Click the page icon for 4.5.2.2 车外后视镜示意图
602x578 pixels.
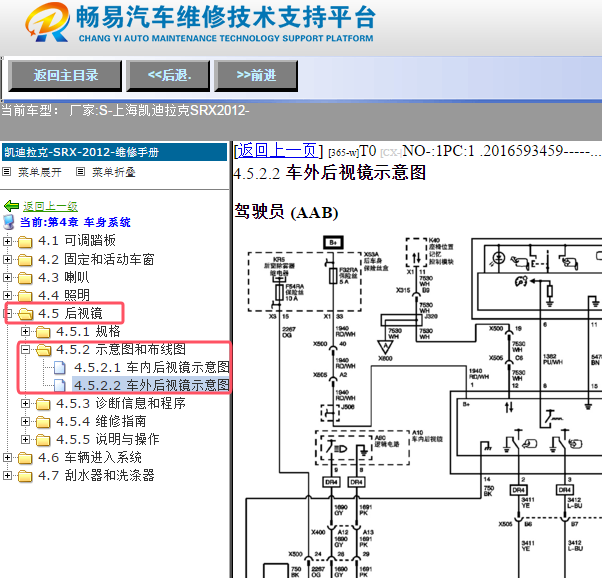60,385
